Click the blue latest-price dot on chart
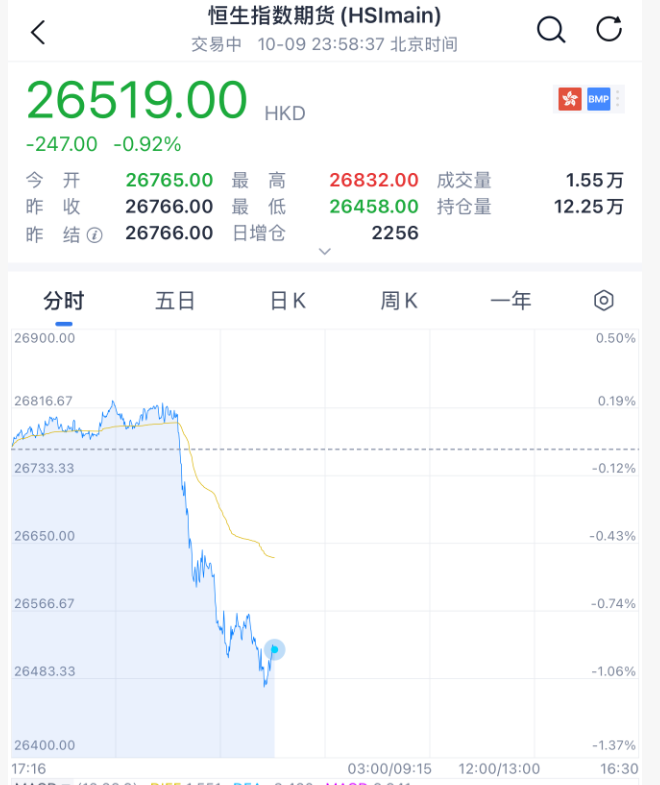This screenshot has width=660, height=785. click(x=274, y=649)
